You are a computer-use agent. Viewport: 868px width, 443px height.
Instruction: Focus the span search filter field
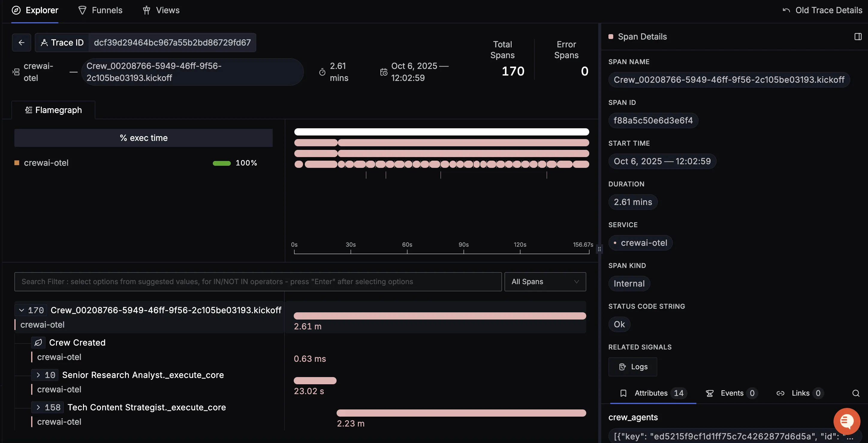pyautogui.click(x=258, y=282)
